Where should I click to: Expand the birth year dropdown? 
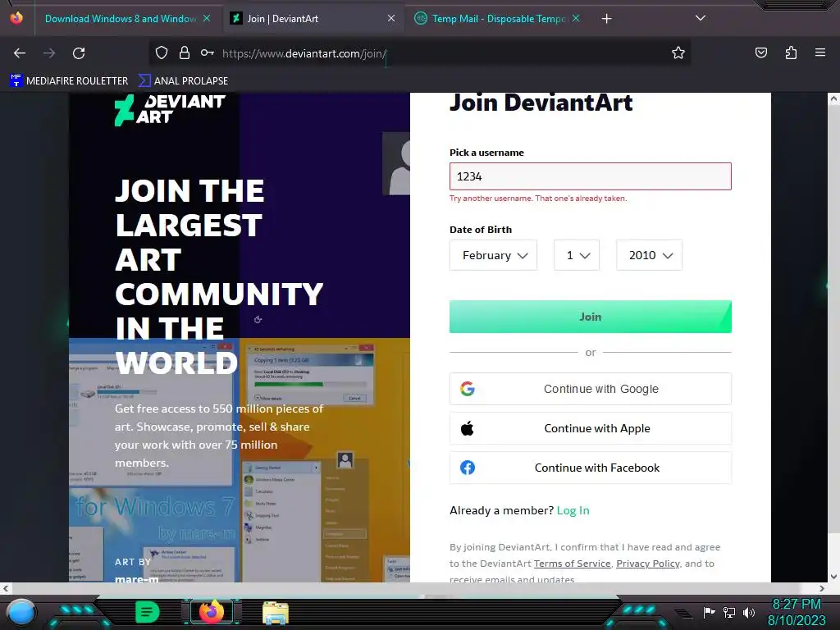coord(649,255)
